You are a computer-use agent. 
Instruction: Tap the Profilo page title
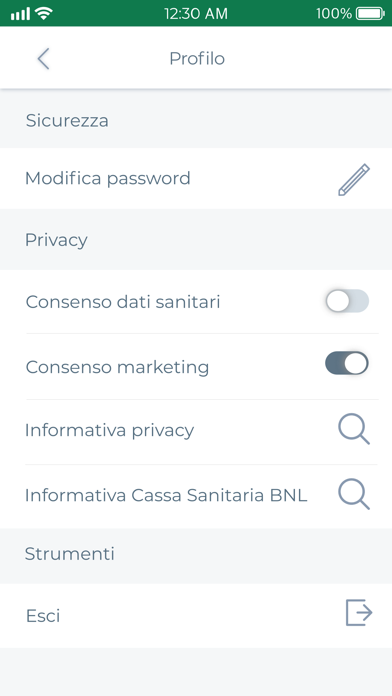point(197,59)
